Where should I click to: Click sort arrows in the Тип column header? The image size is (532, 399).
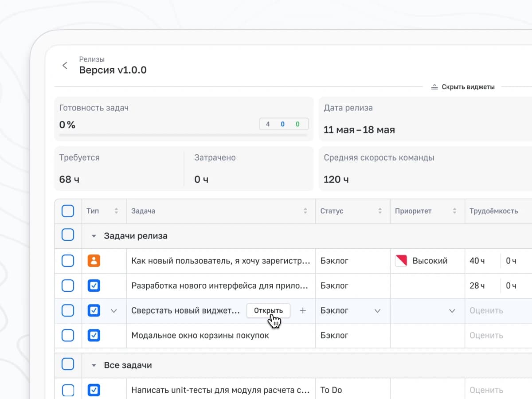click(116, 211)
